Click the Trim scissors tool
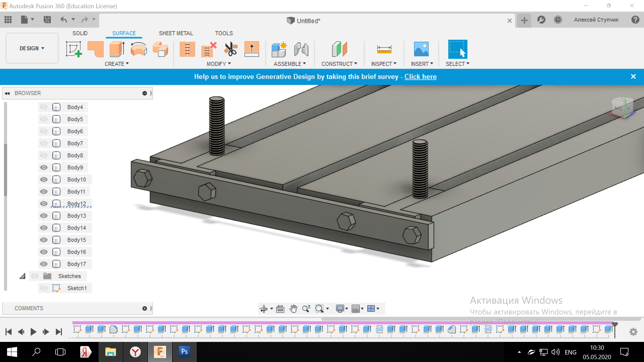The width and height of the screenshot is (644, 362). pyautogui.click(x=230, y=49)
